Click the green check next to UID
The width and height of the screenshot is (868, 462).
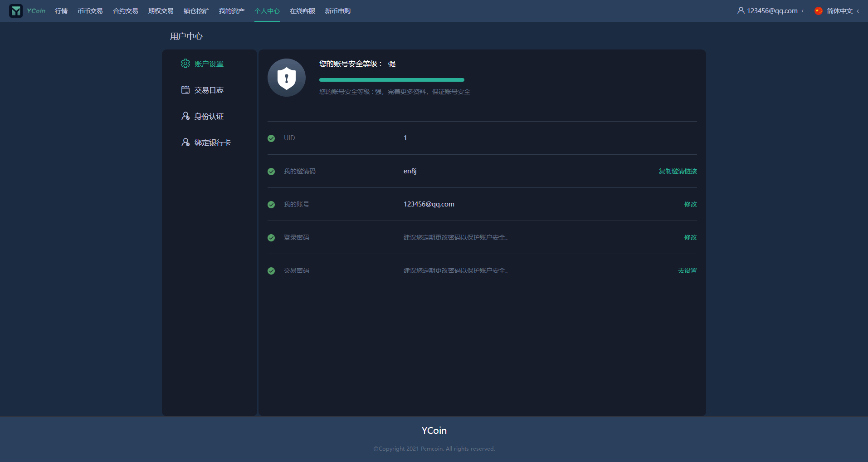(x=271, y=138)
